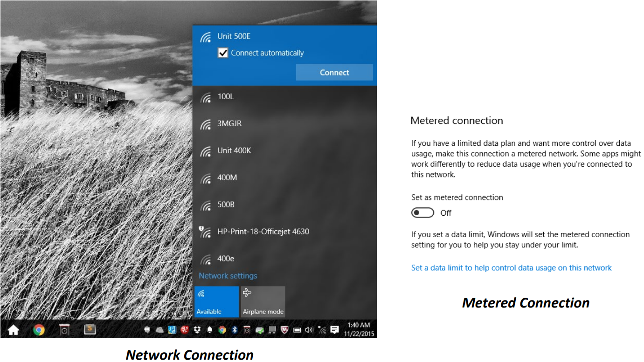Select the 100L Wi-Fi network
Viewport: 644px width, 362px height.
284,97
